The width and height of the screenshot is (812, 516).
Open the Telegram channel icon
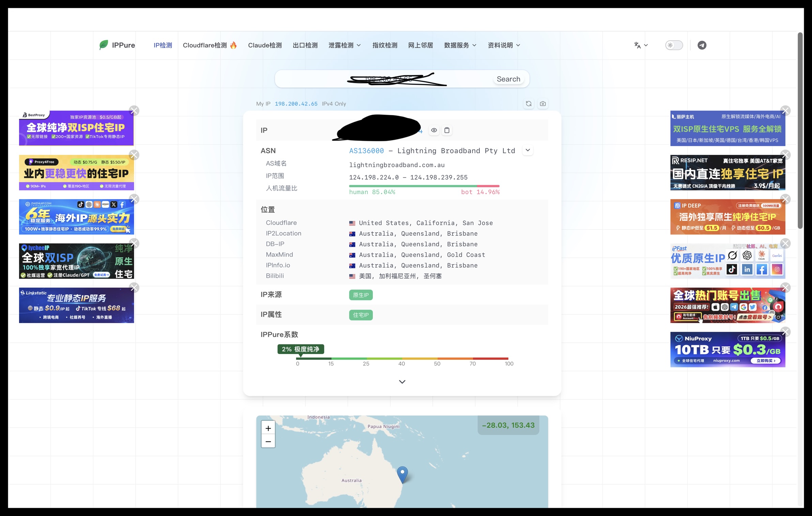pyautogui.click(x=702, y=45)
